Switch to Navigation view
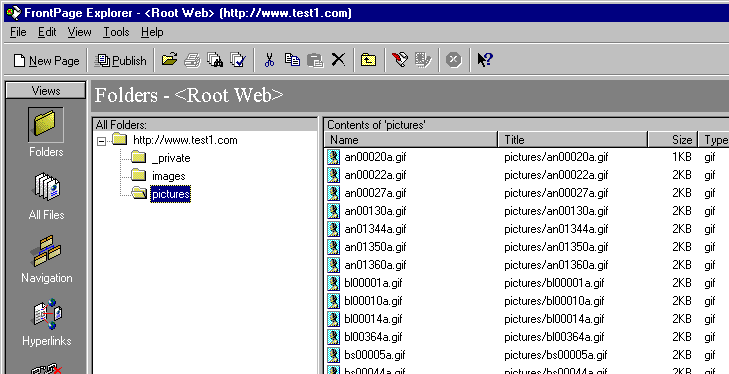The image size is (729, 374). point(46,259)
